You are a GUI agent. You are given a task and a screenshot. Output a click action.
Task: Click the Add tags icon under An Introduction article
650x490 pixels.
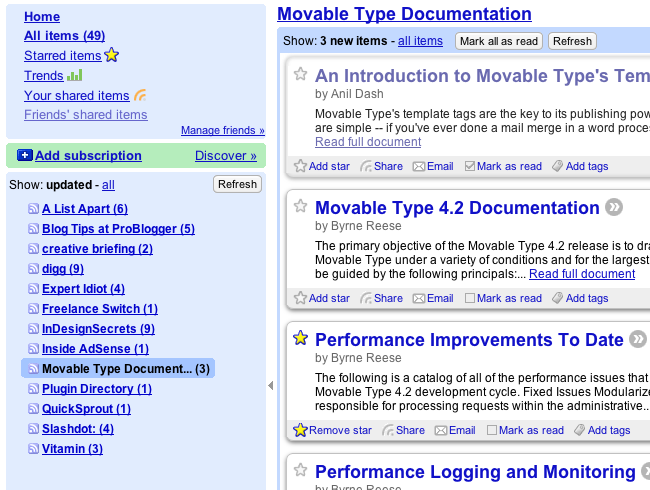pyautogui.click(x=558, y=166)
